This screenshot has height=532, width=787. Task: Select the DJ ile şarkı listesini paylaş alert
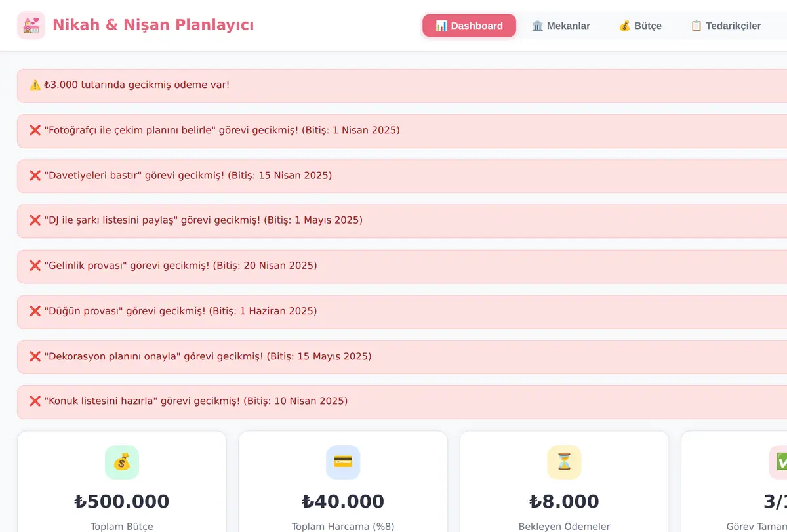[402, 220]
